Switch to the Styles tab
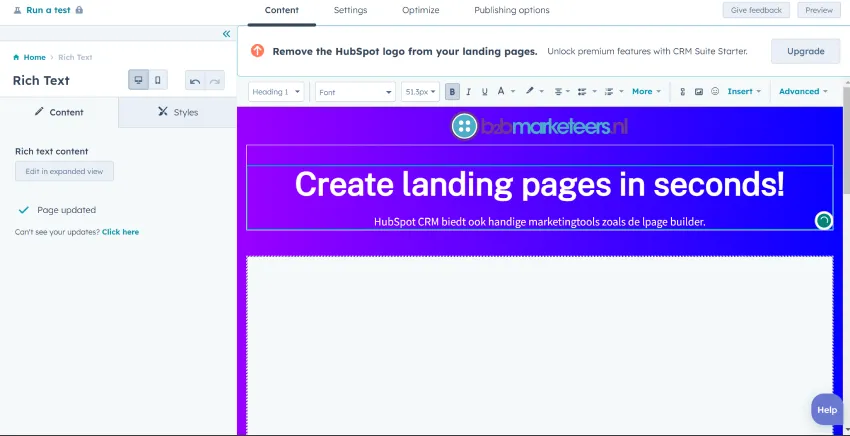Screen dimensions: 850x436 [178, 112]
